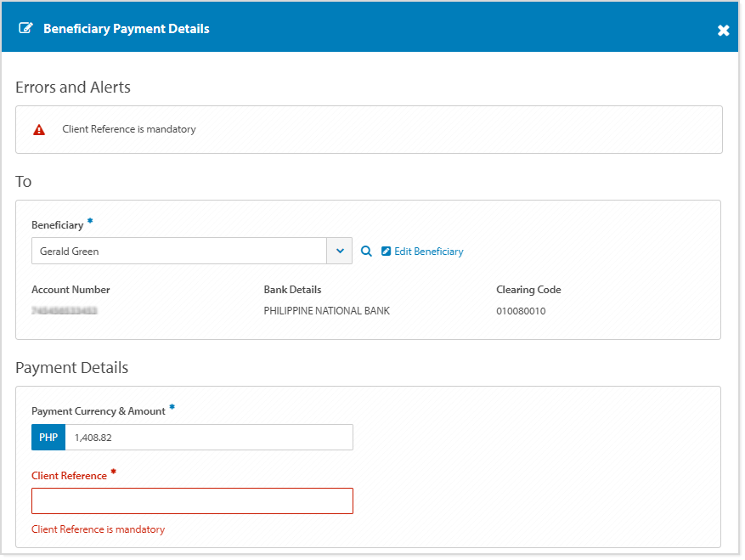Click the pencil icon beside Edit Beneficiary
Viewport: 745px width, 560px height.
pos(386,252)
